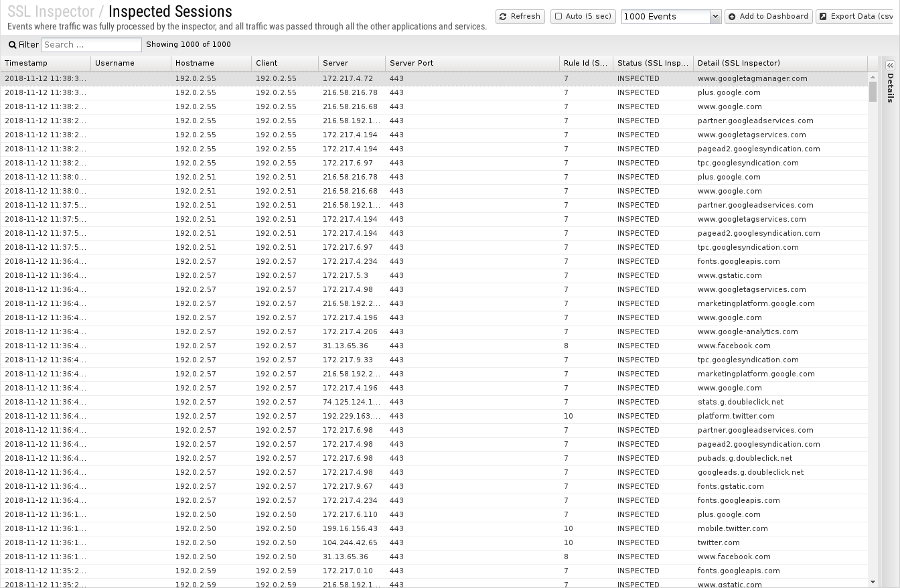
Task: Sort by Client column header
Action: (x=285, y=63)
